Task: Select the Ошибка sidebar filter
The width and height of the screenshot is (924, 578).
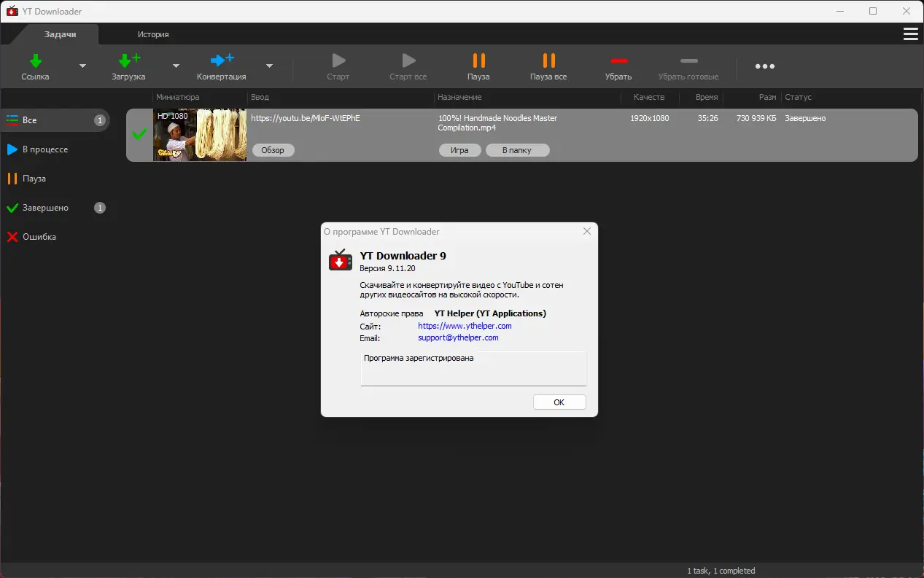Action: click(55, 237)
